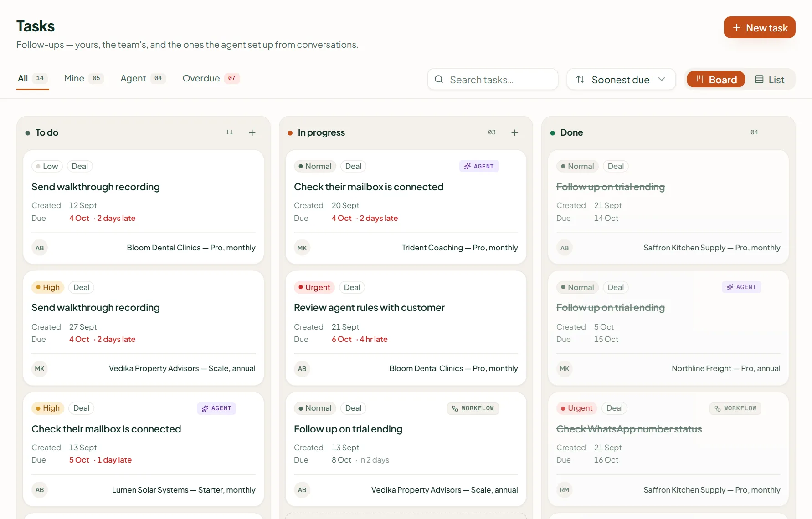This screenshot has width=812, height=519.
Task: Select the All tasks tab
Action: tap(32, 78)
